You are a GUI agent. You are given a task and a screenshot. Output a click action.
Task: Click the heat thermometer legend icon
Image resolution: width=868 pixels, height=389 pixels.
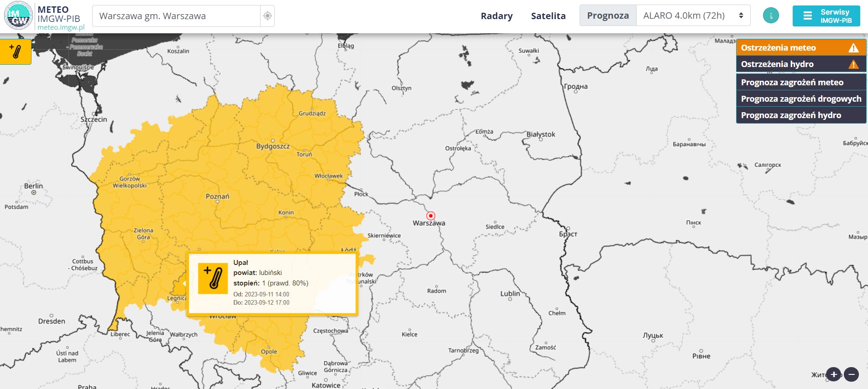(x=16, y=52)
